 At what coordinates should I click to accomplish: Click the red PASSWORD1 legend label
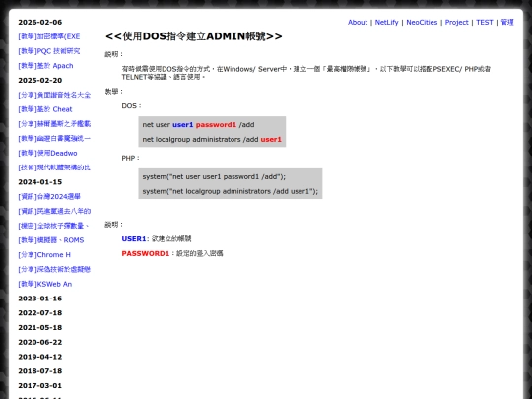[x=145, y=254]
